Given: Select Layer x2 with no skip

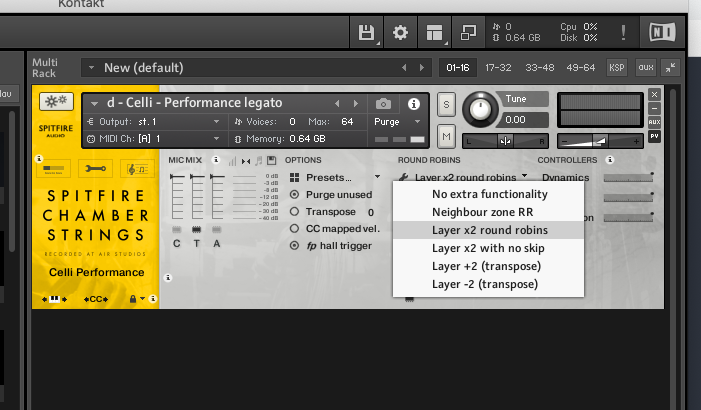Looking at the screenshot, I should click(489, 248).
